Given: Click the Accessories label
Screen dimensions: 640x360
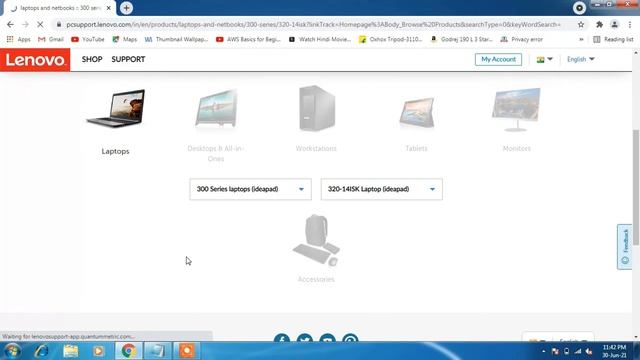Looking at the screenshot, I should tap(316, 279).
